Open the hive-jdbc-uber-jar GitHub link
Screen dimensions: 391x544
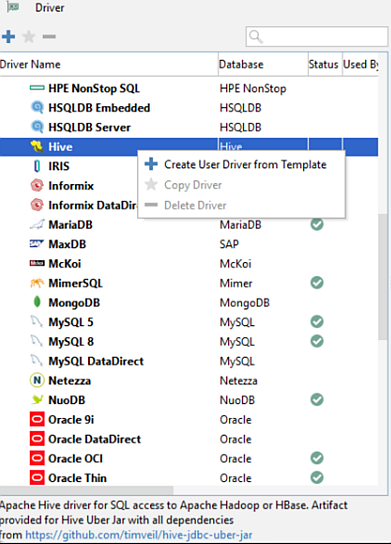pos(139,535)
